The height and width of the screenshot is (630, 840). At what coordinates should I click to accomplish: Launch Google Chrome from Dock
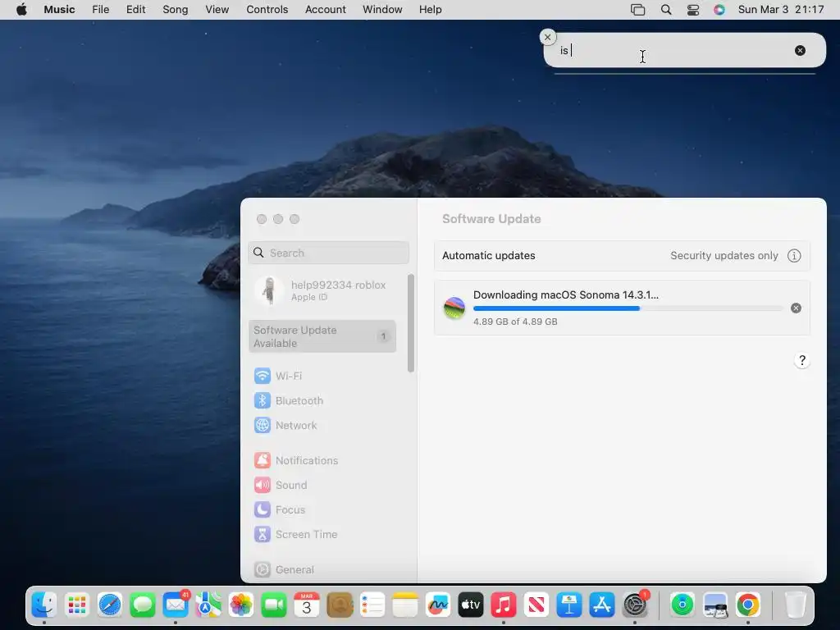748,605
